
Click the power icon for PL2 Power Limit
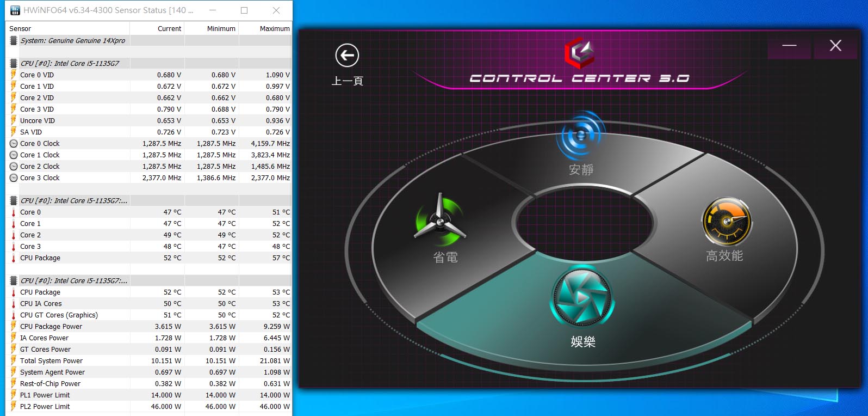(14, 406)
